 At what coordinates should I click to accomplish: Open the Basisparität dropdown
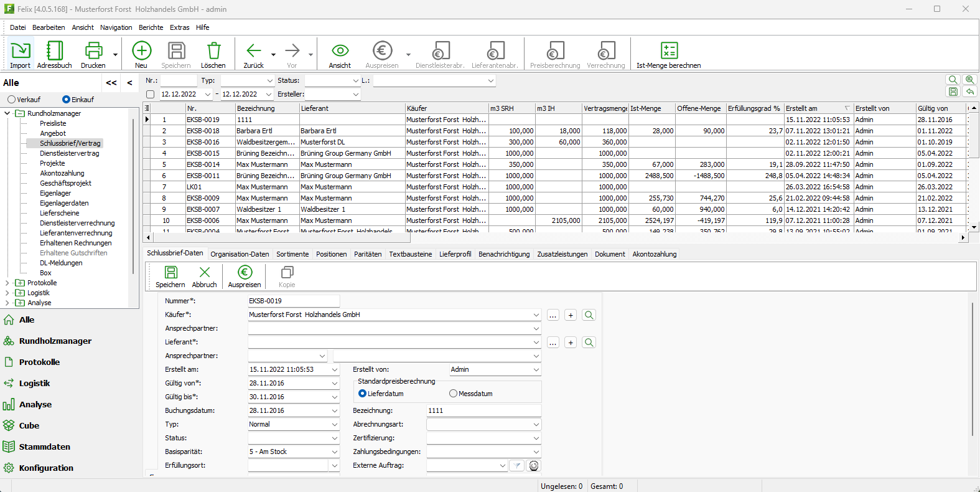coord(334,452)
